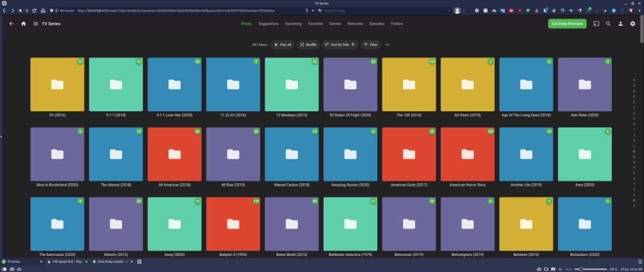Click the Get Emby Premiere button

567,24
